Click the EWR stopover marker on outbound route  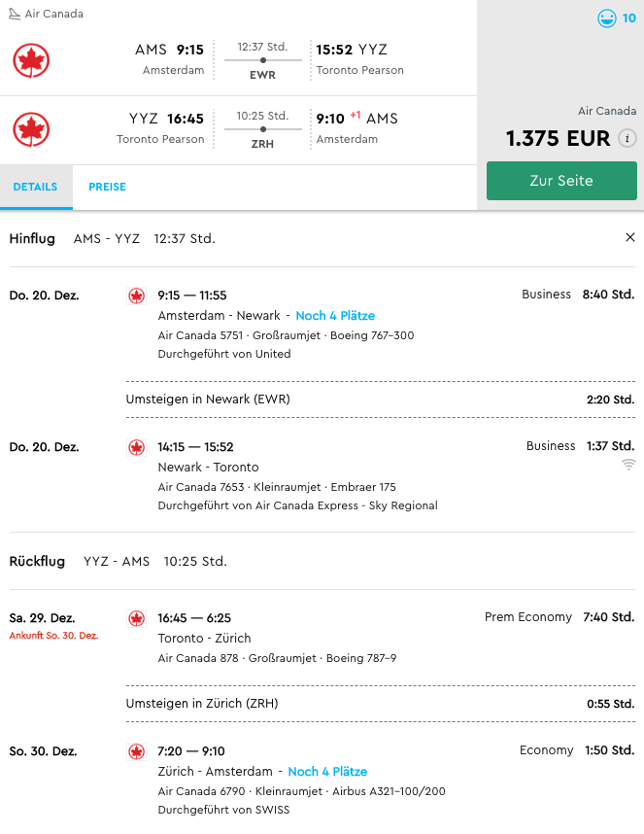click(262, 73)
